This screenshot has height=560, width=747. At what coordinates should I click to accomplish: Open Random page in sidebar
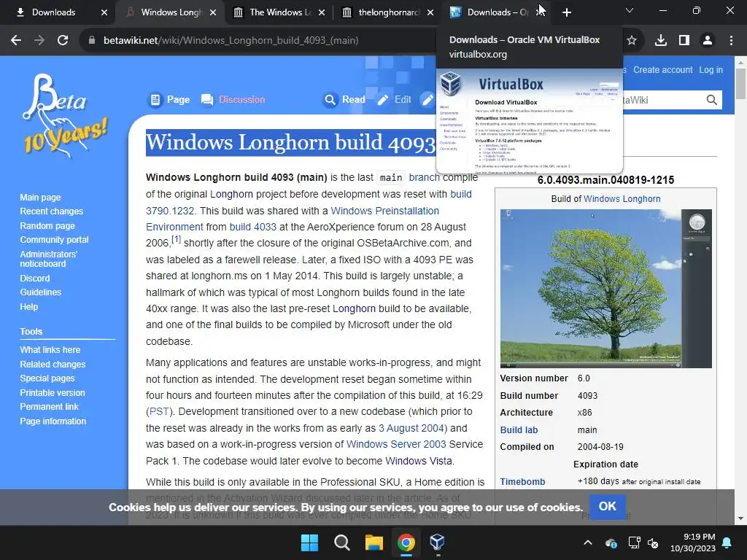tap(47, 226)
